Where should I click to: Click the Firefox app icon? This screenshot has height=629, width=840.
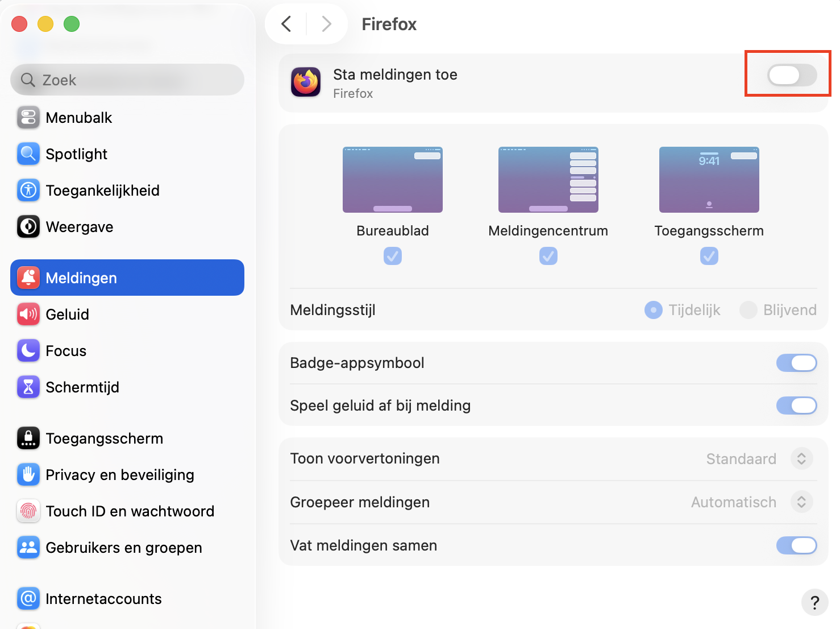[x=306, y=82]
